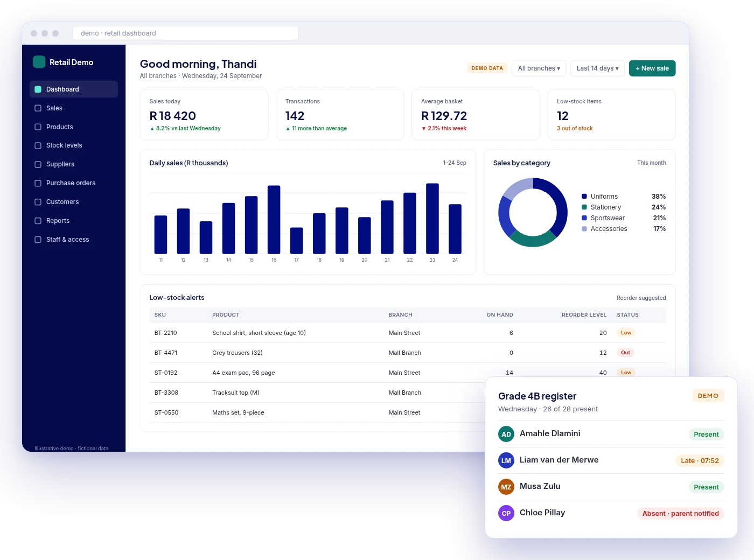Click the bar for 17 Sep
754x560 pixels.
coord(297,241)
